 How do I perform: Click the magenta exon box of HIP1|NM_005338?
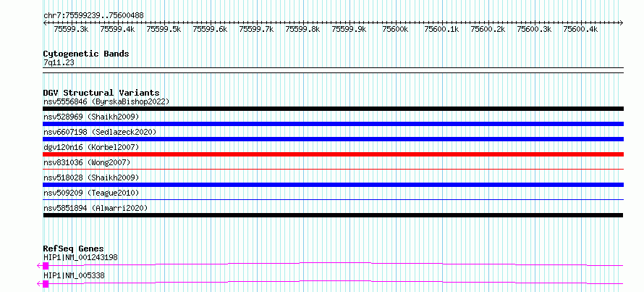pos(46,284)
